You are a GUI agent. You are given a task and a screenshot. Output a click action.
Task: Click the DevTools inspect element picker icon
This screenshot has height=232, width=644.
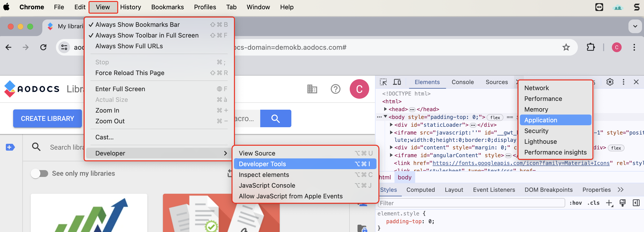tap(383, 82)
